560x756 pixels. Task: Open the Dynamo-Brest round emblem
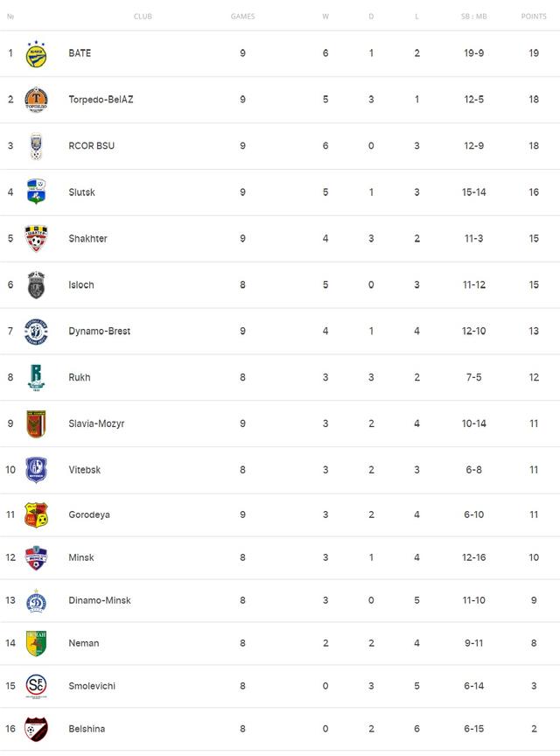coord(36,332)
